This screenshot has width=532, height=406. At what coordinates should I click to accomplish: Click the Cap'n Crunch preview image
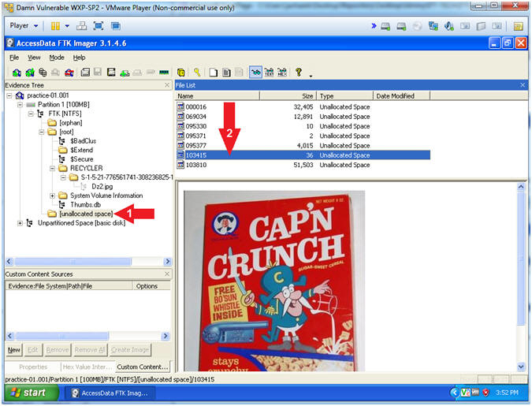[x=274, y=281]
